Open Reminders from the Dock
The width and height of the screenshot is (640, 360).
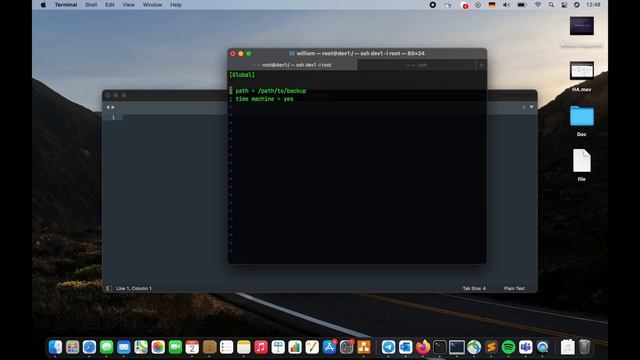click(227, 347)
